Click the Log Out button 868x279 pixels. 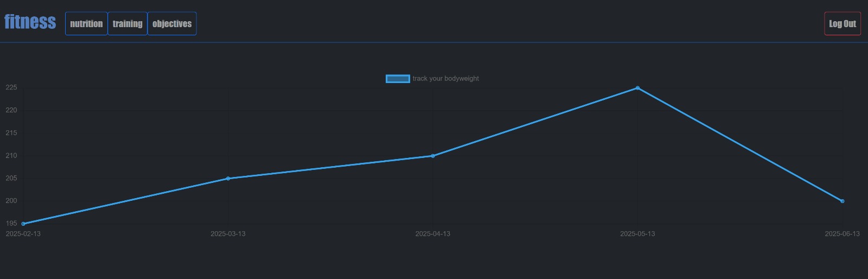pos(843,23)
